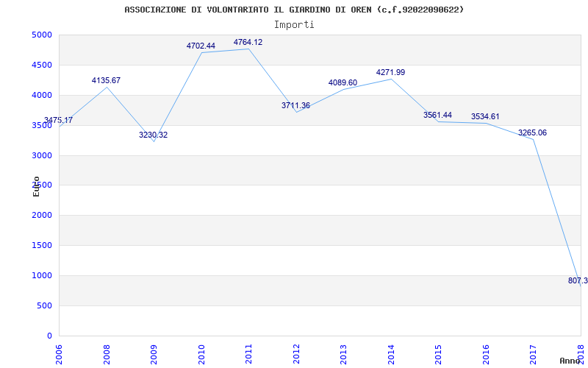This screenshot has width=588, height=368.
Task: Select the 2006 year axis label
Action: click(x=59, y=353)
